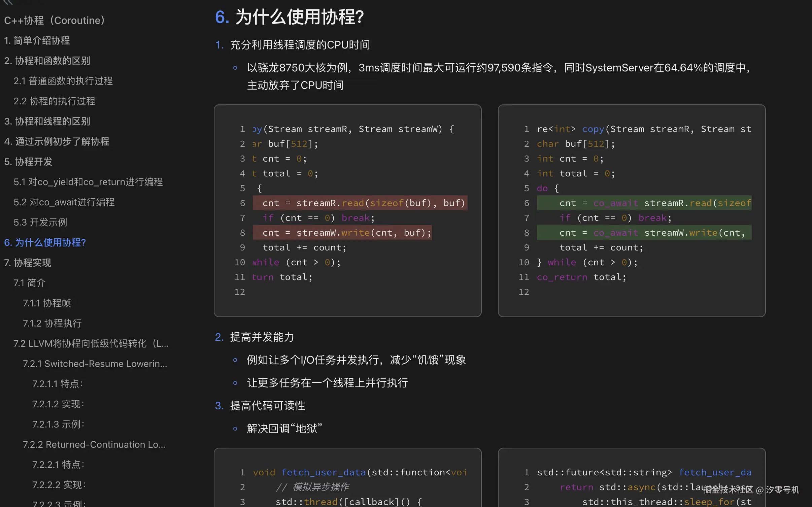
Task: Jump to section 7. 协程实现
Action: (x=28, y=263)
